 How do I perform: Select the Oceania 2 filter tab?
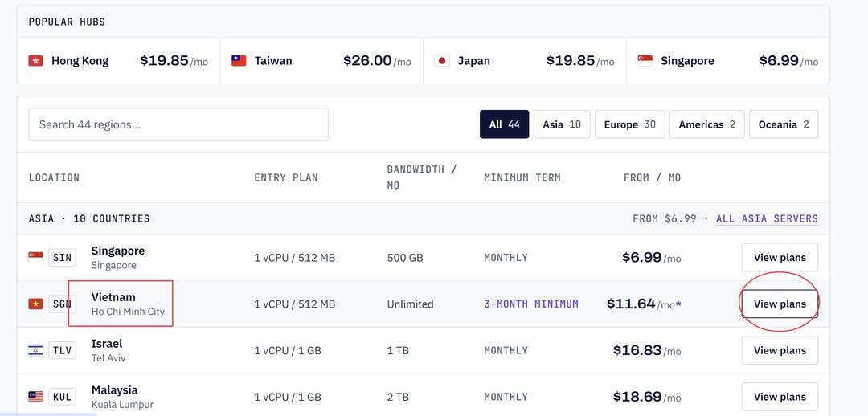tap(784, 124)
